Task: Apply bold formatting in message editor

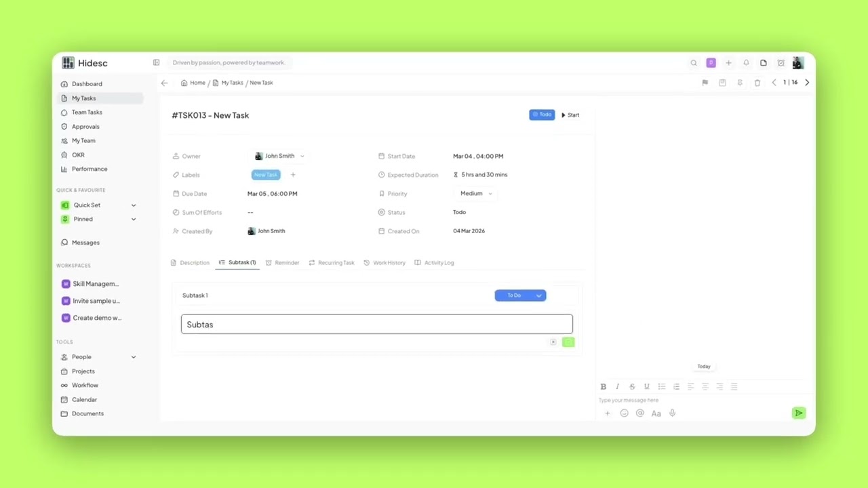Action: click(603, 386)
